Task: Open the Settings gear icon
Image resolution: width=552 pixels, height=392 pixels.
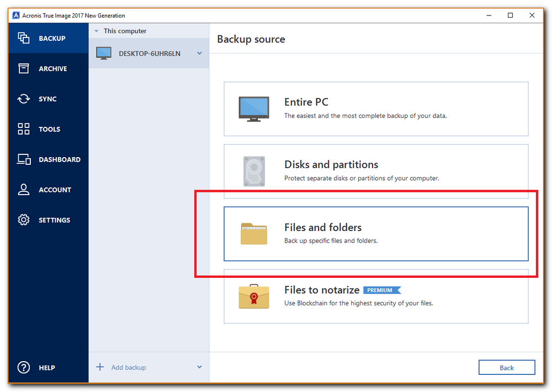Action: click(x=23, y=220)
